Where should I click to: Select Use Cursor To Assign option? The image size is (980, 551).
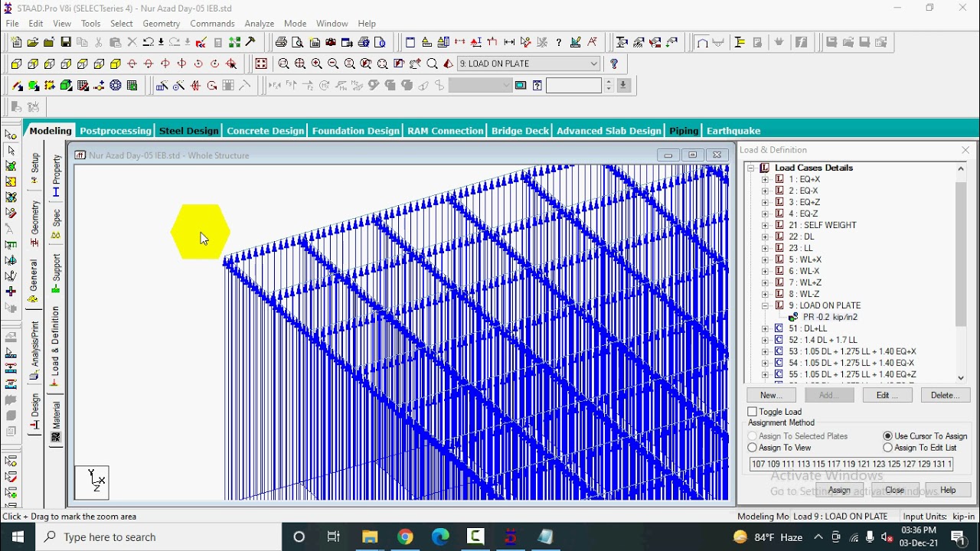pyautogui.click(x=888, y=436)
